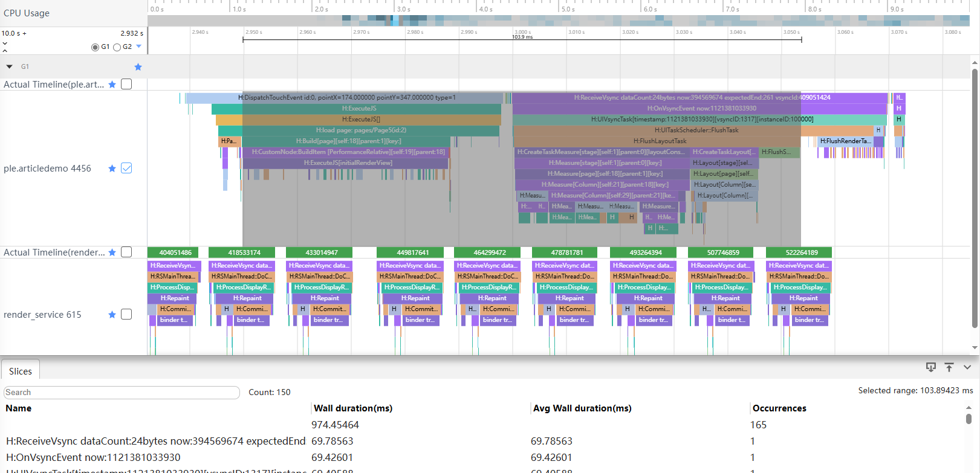Image resolution: width=980 pixels, height=473 pixels.
Task: Click the up-arrow-to-bar icon in bottom panel
Action: click(x=949, y=367)
